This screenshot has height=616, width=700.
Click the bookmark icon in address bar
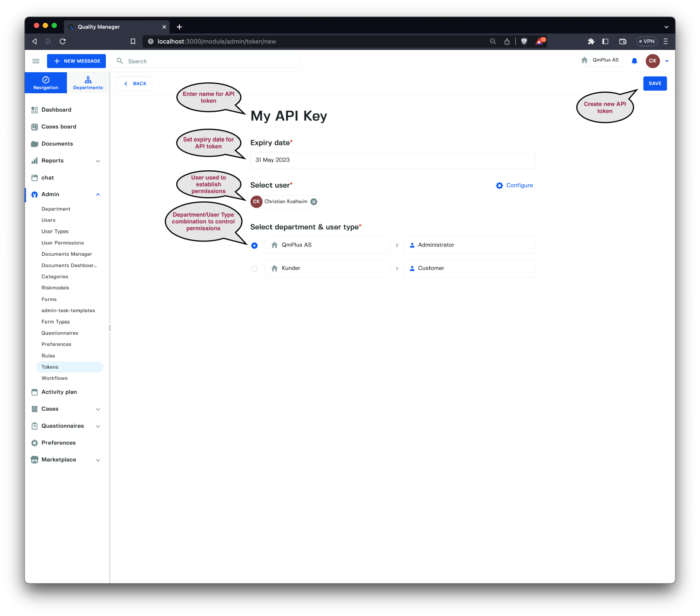click(x=133, y=42)
